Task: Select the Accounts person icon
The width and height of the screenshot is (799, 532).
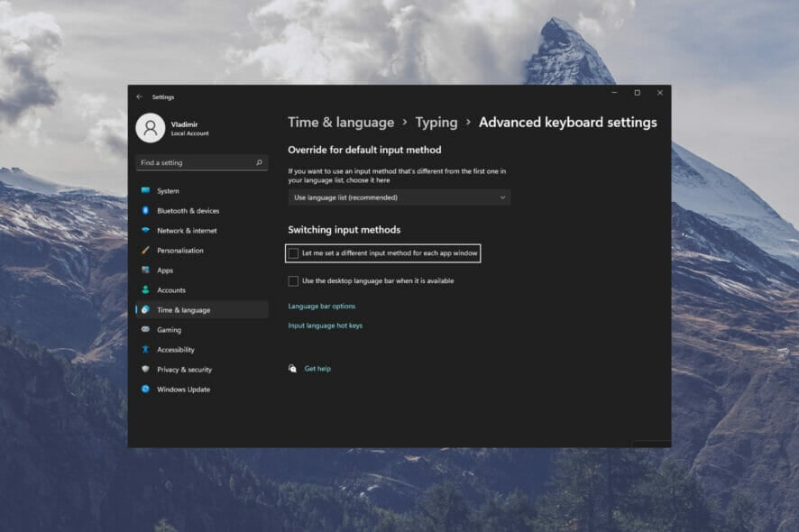Action: pos(145,290)
